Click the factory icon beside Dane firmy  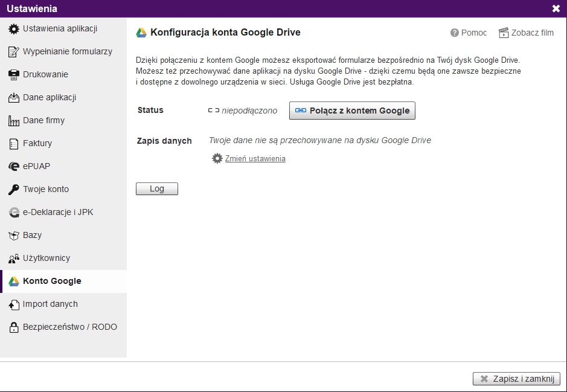(14, 120)
